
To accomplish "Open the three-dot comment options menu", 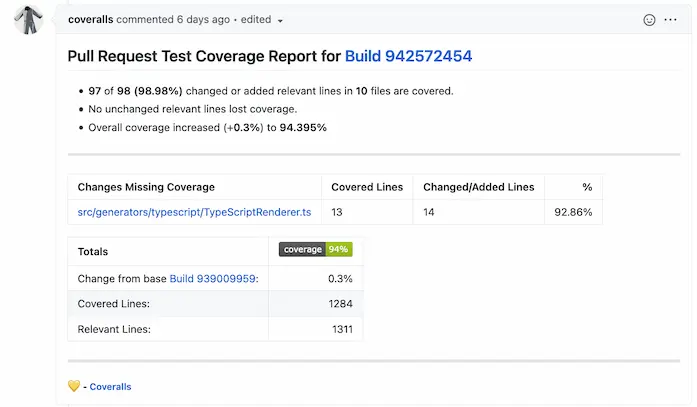I will click(x=672, y=20).
